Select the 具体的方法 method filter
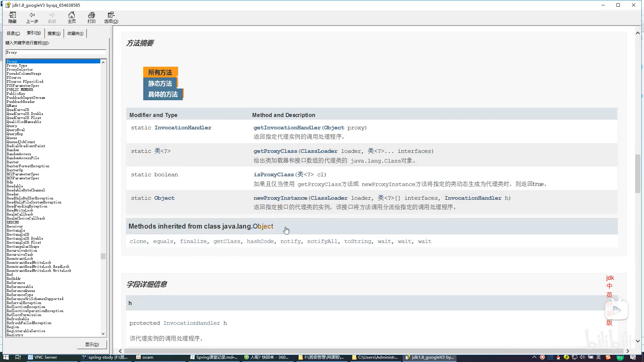This screenshot has width=644, height=362. point(163,95)
